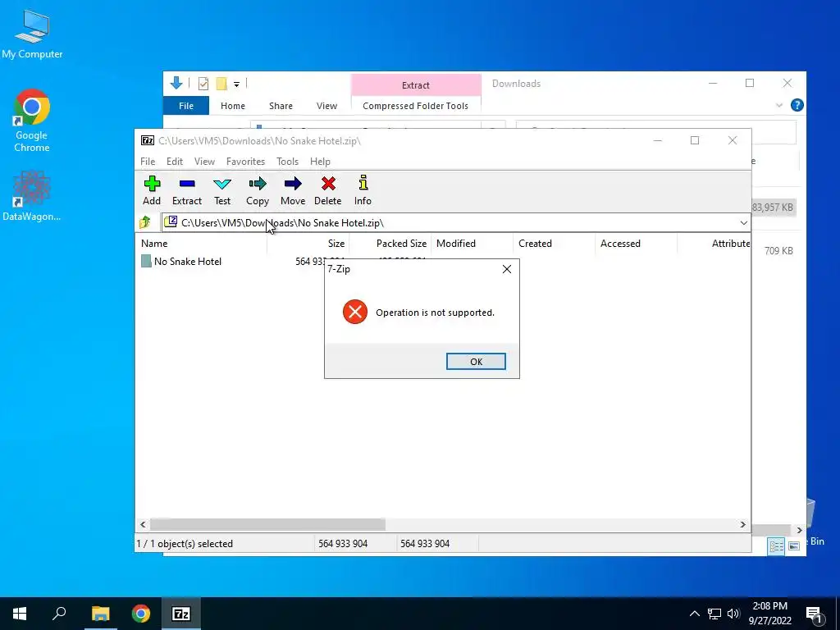The height and width of the screenshot is (630, 840).
Task: Switch Explorer to large icons view
Action: coord(794,546)
